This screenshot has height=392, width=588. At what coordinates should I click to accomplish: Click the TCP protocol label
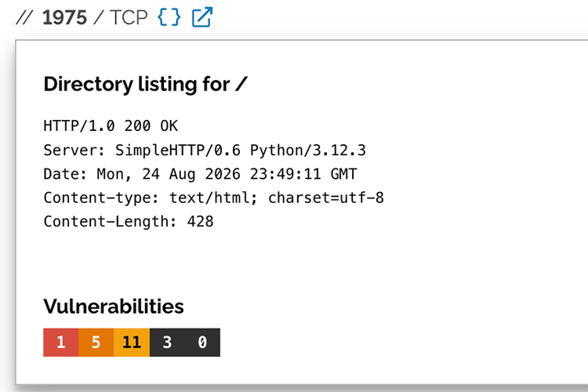(x=129, y=17)
